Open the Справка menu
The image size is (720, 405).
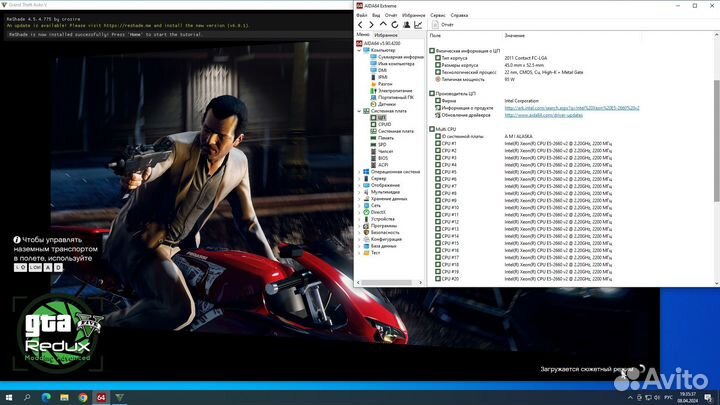(459, 15)
